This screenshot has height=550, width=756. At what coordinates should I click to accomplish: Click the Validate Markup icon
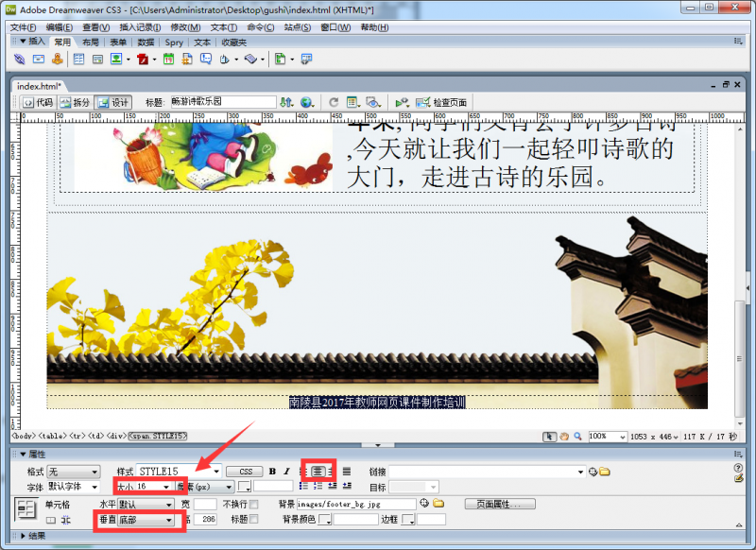pyautogui.click(x=402, y=102)
